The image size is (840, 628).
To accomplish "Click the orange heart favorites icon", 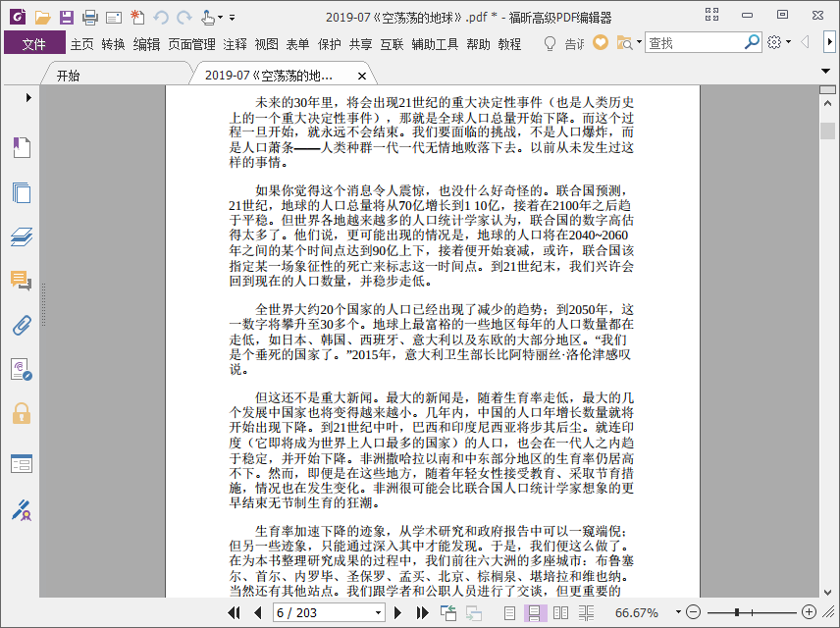I will point(600,42).
